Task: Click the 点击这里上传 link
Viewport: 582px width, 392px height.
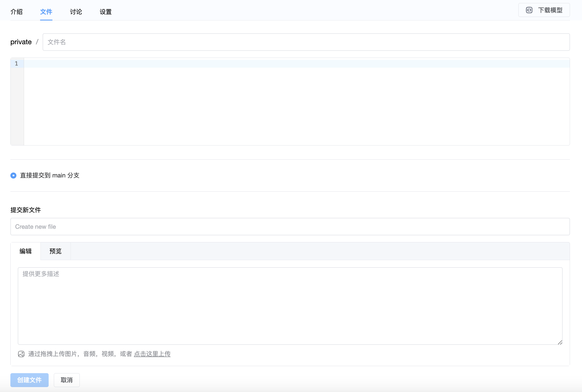Action: tap(152, 354)
